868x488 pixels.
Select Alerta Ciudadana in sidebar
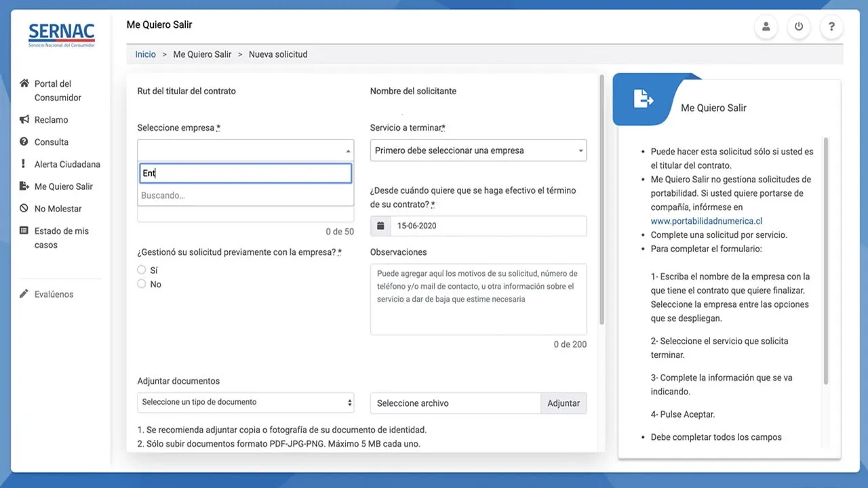(x=67, y=165)
